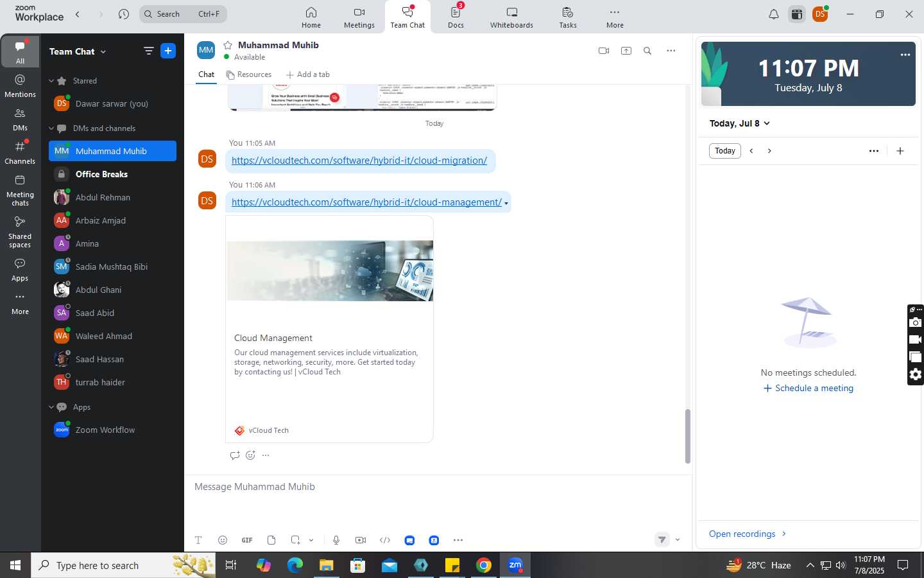Expand the cloud-management link preview arrow

point(506,204)
